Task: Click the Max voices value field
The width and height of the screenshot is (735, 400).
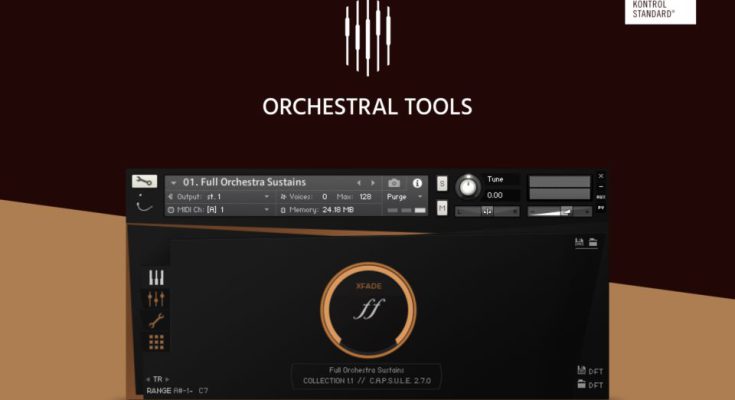Action: (x=368, y=197)
